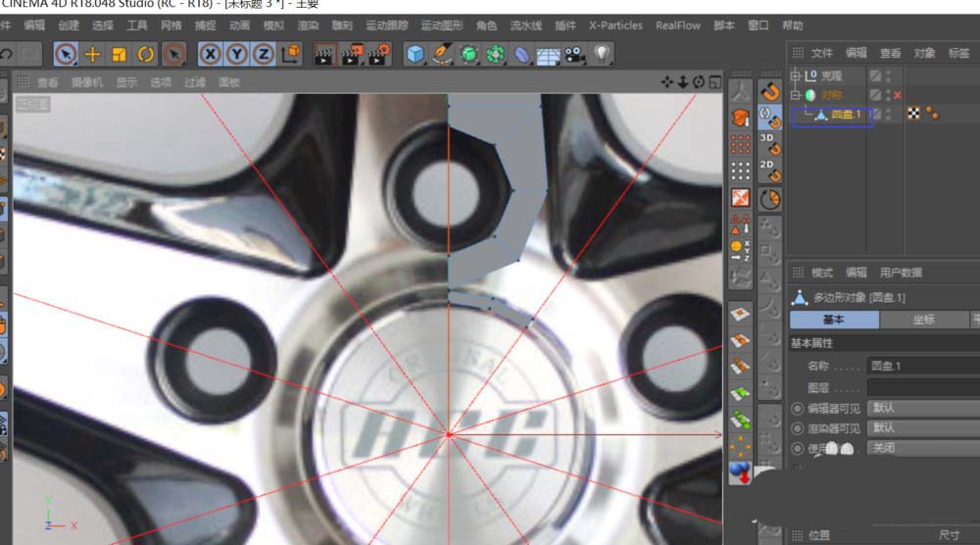Viewport: 980px width, 545px height.
Task: Open the camera object icon
Action: pos(574,54)
